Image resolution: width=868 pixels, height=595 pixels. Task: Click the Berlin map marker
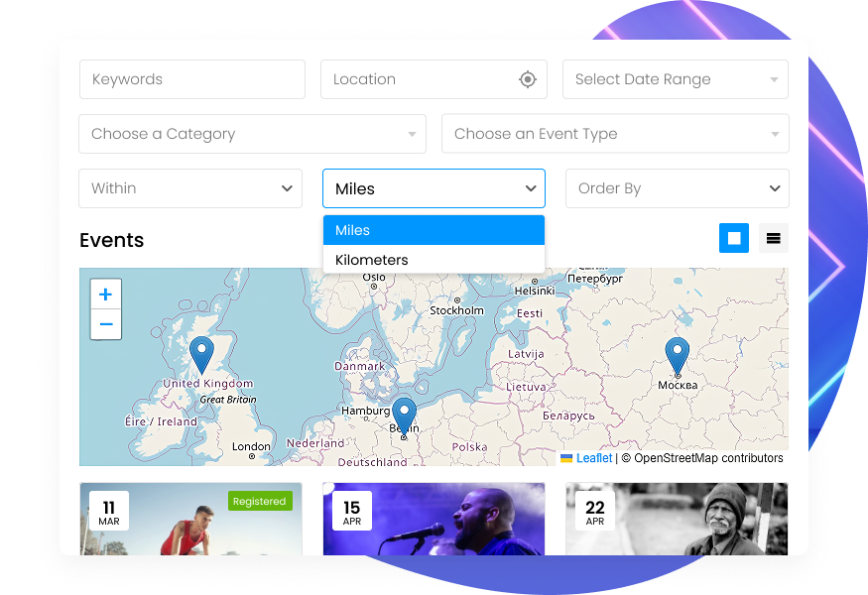coord(404,416)
